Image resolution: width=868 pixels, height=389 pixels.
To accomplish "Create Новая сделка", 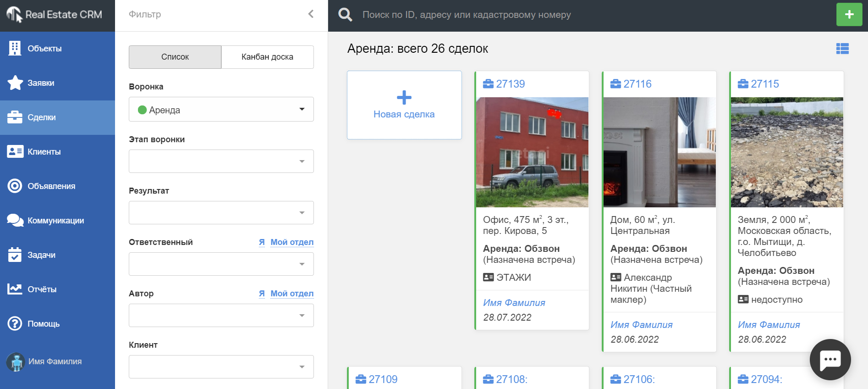I will point(404,105).
